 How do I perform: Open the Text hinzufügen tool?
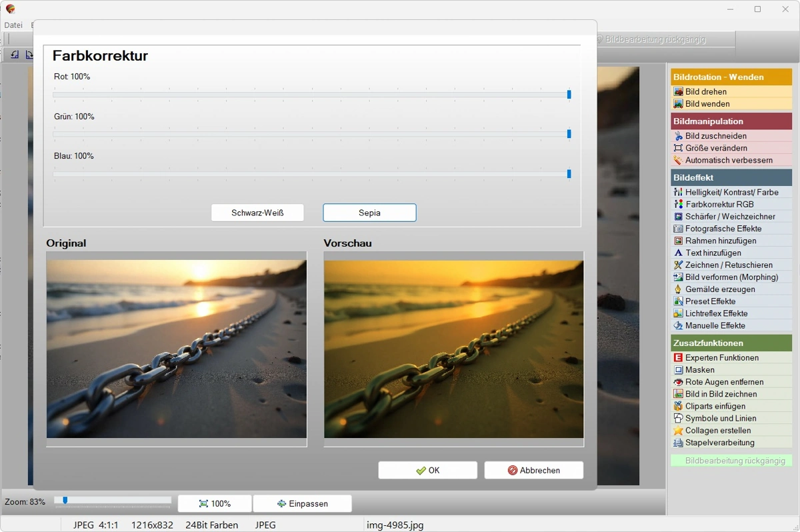709,253
